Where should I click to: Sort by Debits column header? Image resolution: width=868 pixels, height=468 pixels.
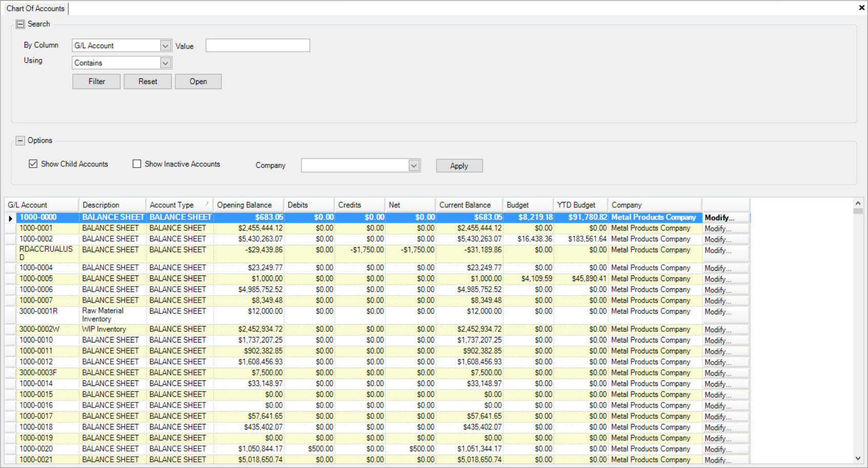[x=309, y=205]
